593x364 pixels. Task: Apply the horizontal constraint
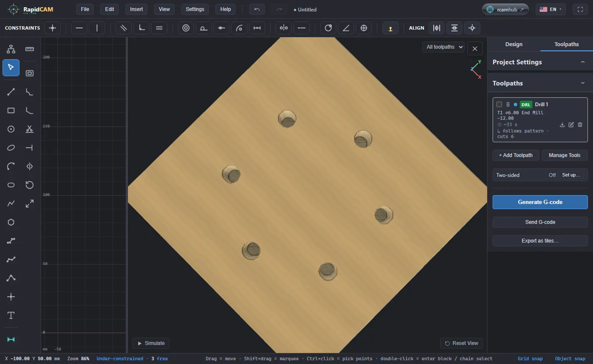(79, 28)
